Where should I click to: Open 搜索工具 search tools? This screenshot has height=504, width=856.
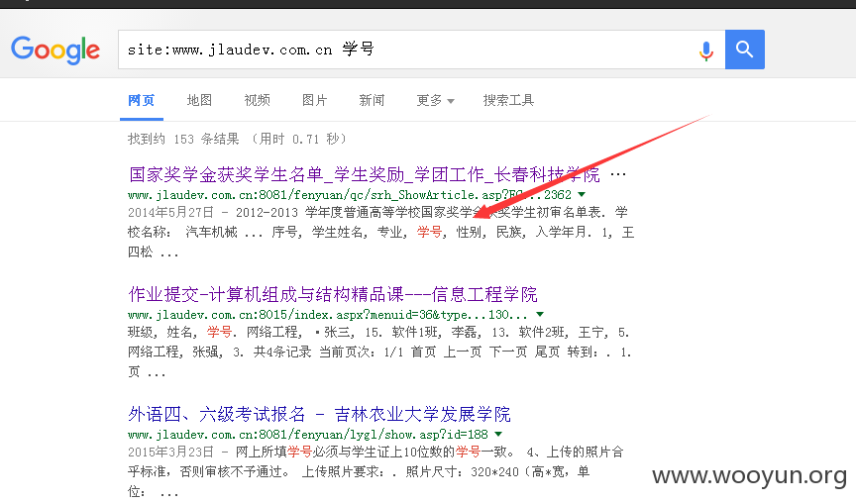click(x=508, y=100)
